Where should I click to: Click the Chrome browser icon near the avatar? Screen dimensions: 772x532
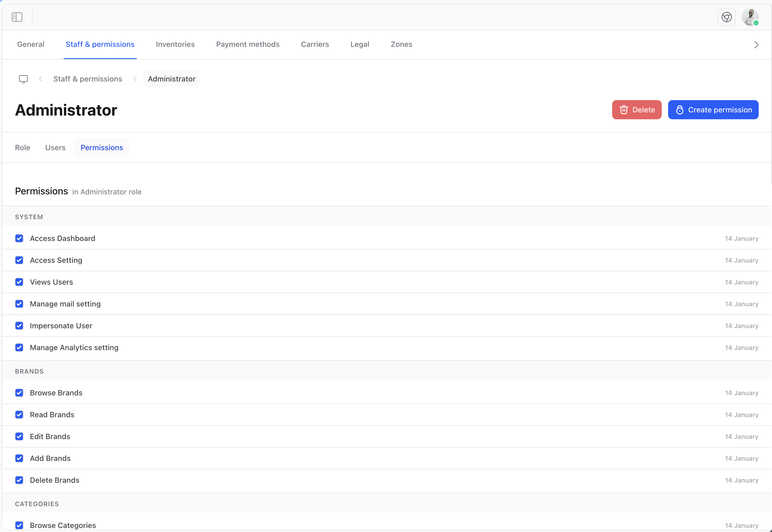click(x=727, y=17)
